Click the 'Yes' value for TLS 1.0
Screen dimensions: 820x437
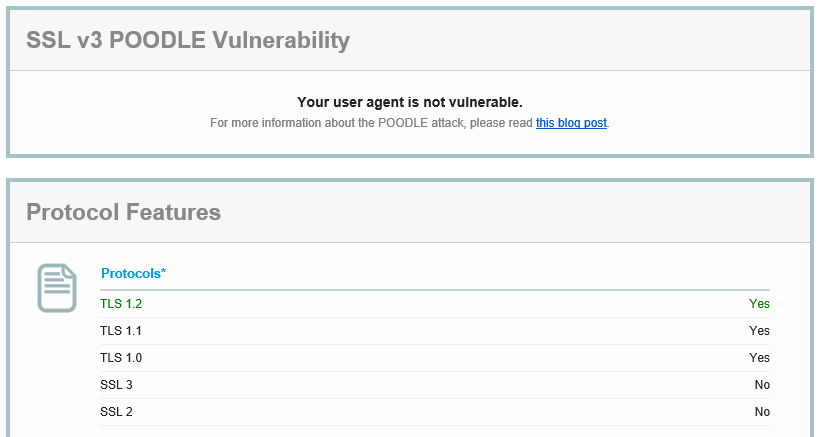tap(759, 358)
